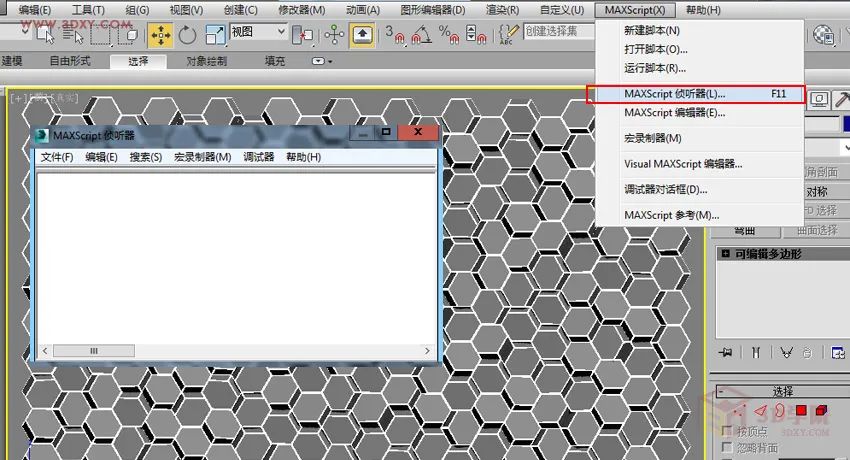Activate the Select and Rotate tool

click(188, 35)
